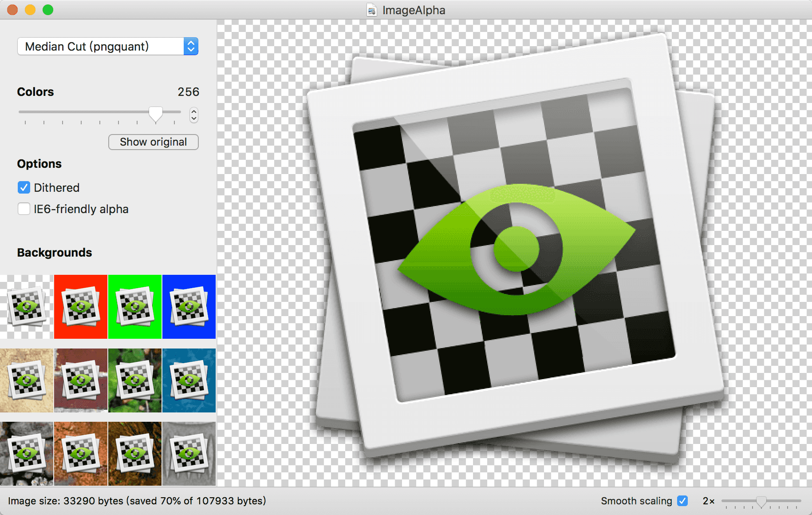This screenshot has height=515, width=812.
Task: Click the zoom slider handle
Action: click(x=761, y=502)
